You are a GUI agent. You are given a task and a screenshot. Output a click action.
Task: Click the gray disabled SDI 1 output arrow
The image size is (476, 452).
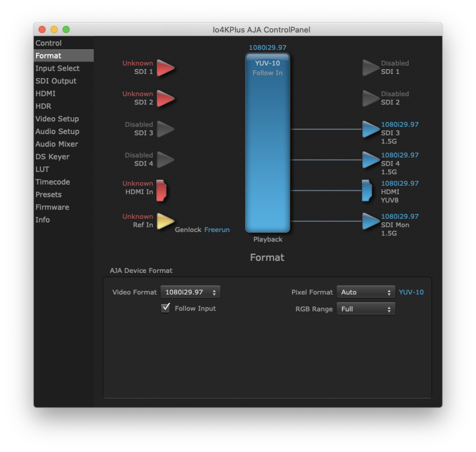(370, 68)
